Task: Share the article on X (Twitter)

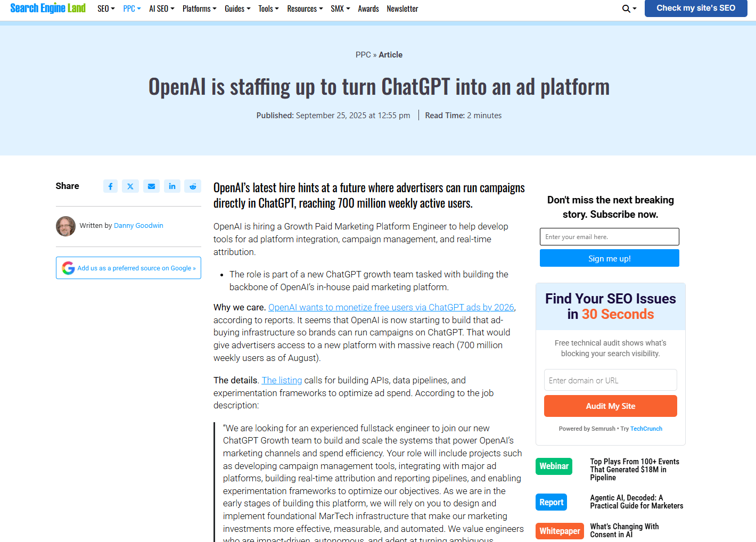Action: click(x=130, y=186)
